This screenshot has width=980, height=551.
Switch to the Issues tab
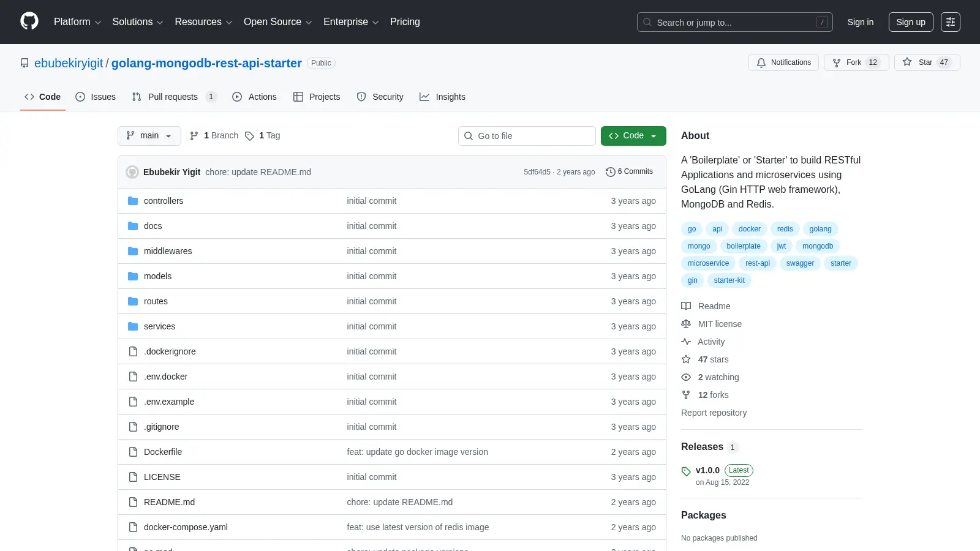coord(96,97)
